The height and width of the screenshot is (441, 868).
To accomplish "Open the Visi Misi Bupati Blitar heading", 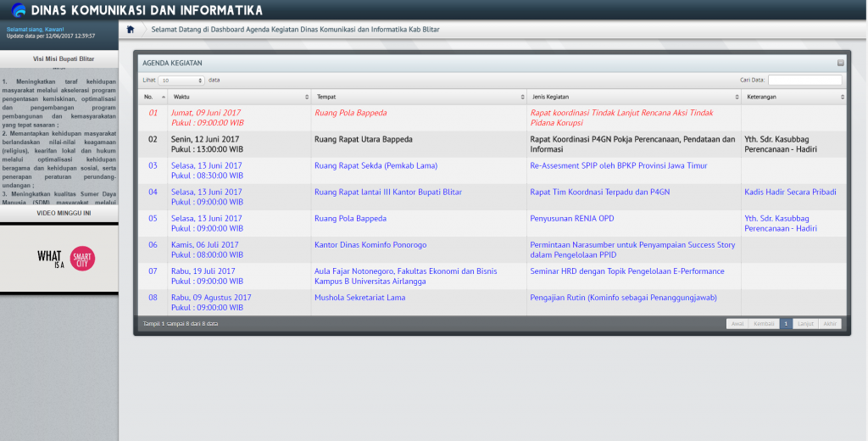I will pyautogui.click(x=58, y=59).
